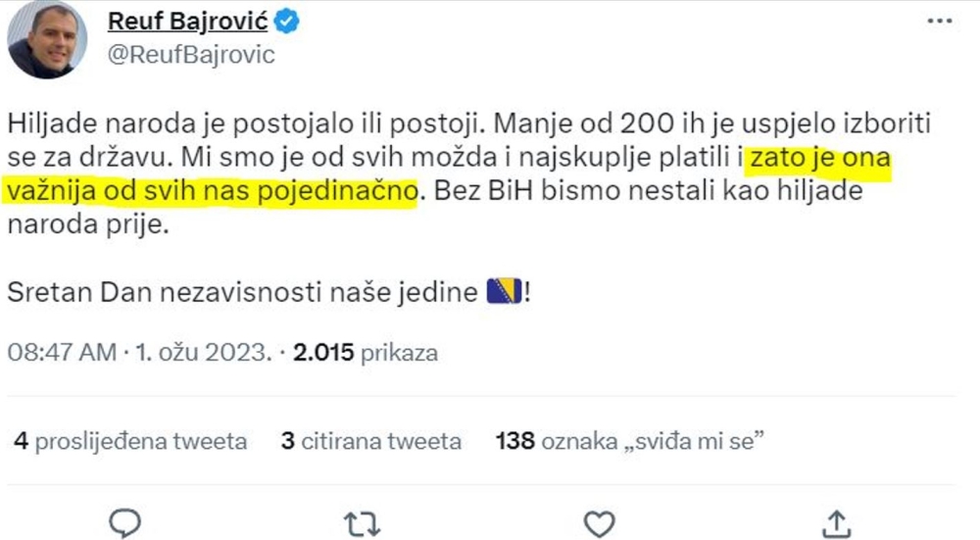
Task: Click the blue verified badge
Action: pos(287,21)
